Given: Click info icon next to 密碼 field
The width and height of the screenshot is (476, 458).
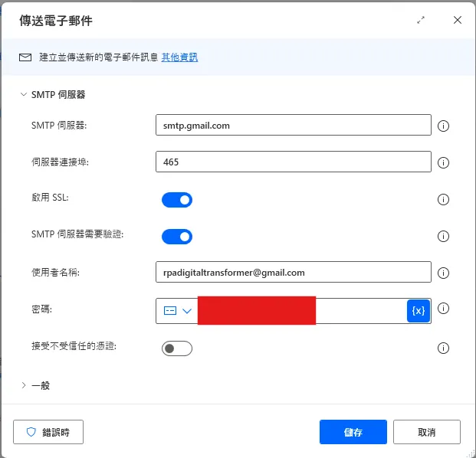Looking at the screenshot, I should pos(442,309).
